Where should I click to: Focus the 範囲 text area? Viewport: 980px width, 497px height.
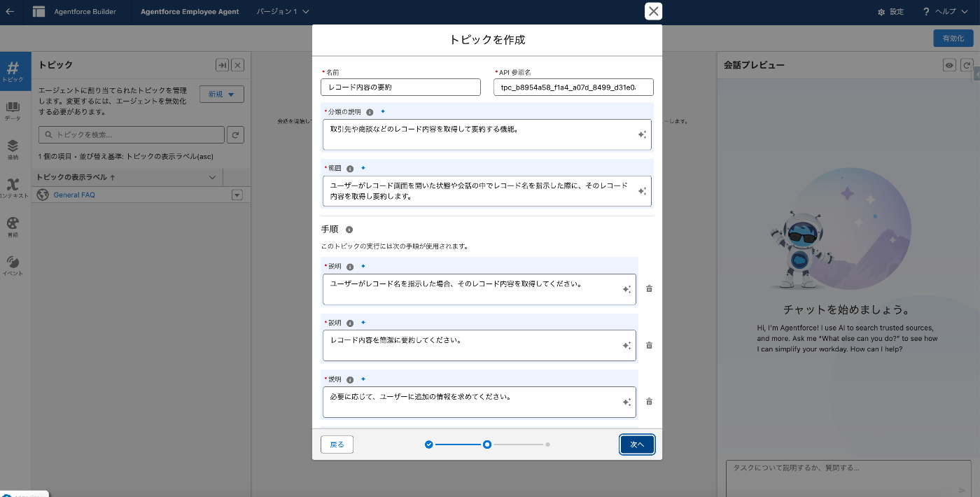tap(487, 191)
